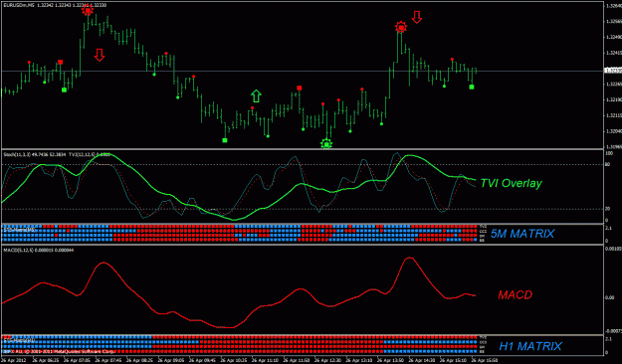Select the green up arrow buy signal
Screen dimensions: 622x364
click(x=256, y=95)
